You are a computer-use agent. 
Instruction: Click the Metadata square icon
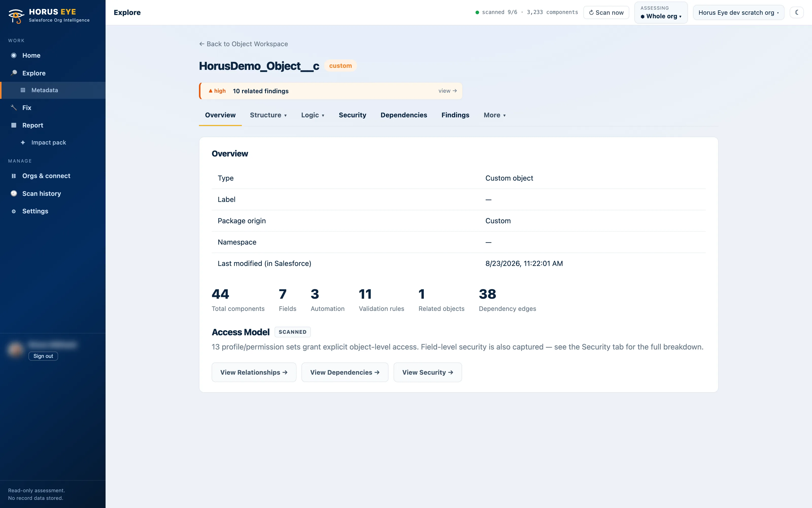point(23,90)
